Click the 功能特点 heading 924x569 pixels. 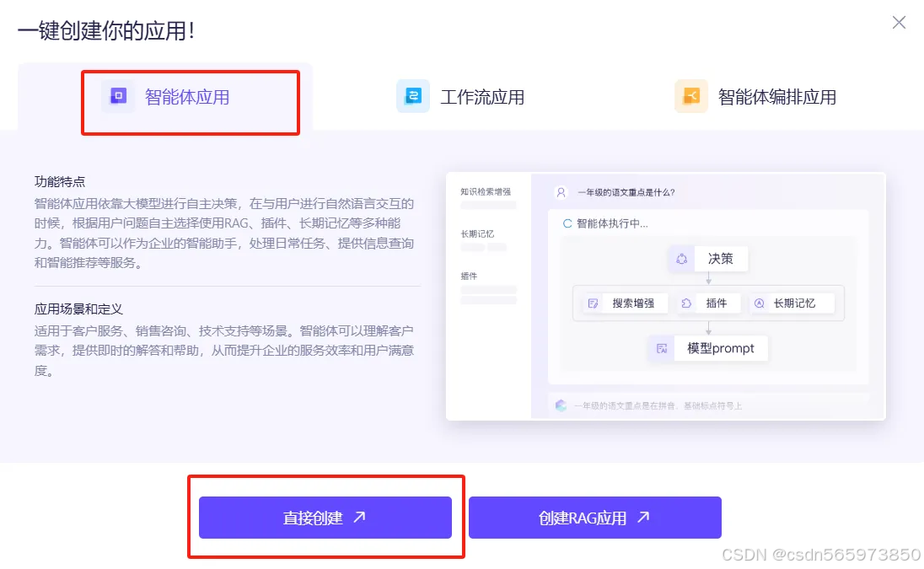tap(60, 181)
